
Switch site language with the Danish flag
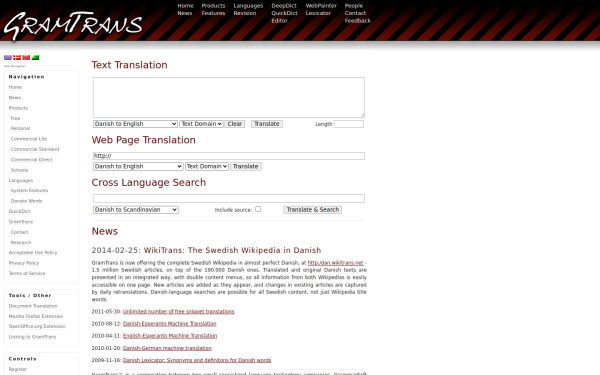coord(17,57)
